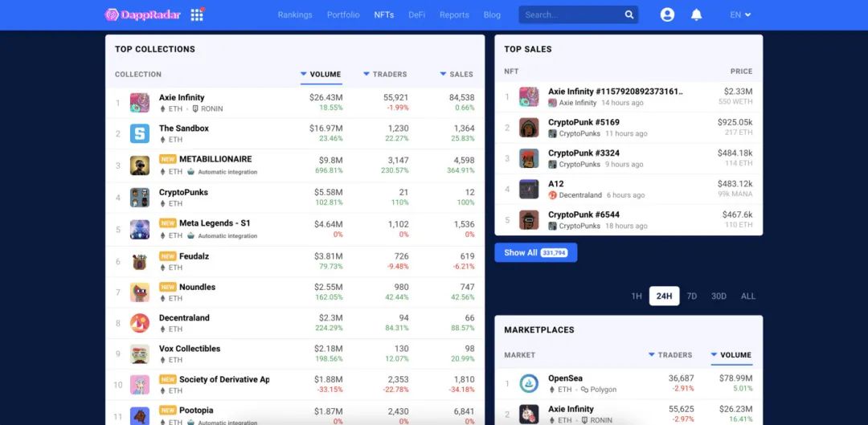Click CryptoPunk #5169 sale thumbnail
868x425 pixels.
tap(529, 127)
